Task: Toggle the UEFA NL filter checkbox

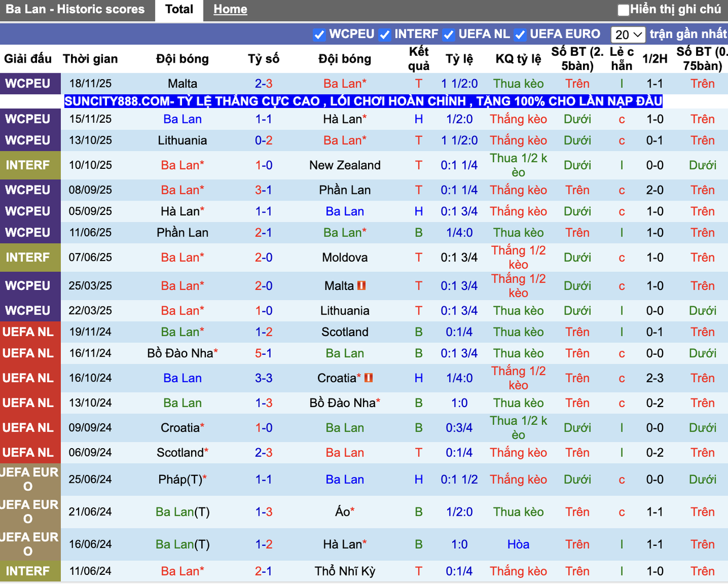Action: (449, 35)
